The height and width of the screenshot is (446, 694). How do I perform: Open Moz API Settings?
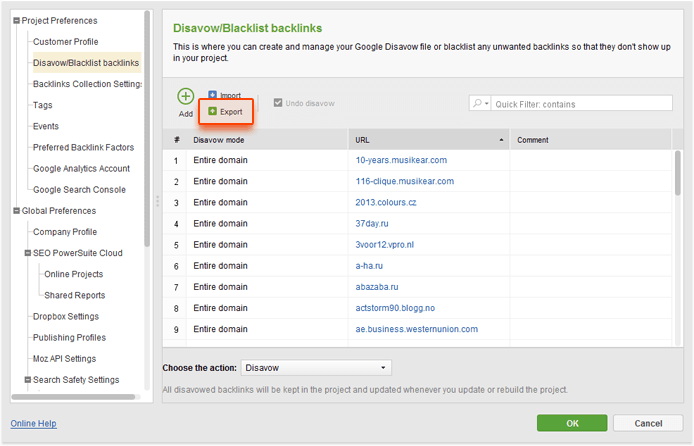click(64, 359)
